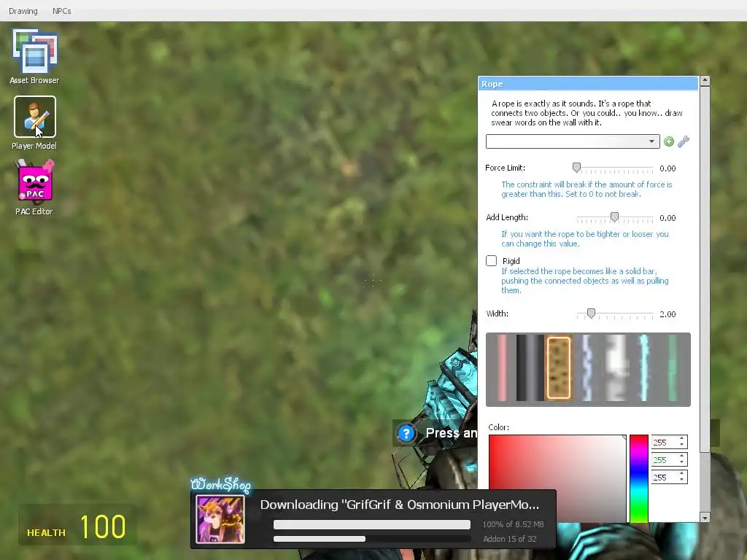747x560 pixels.
Task: Click the blue question mark hint icon
Action: 406,433
